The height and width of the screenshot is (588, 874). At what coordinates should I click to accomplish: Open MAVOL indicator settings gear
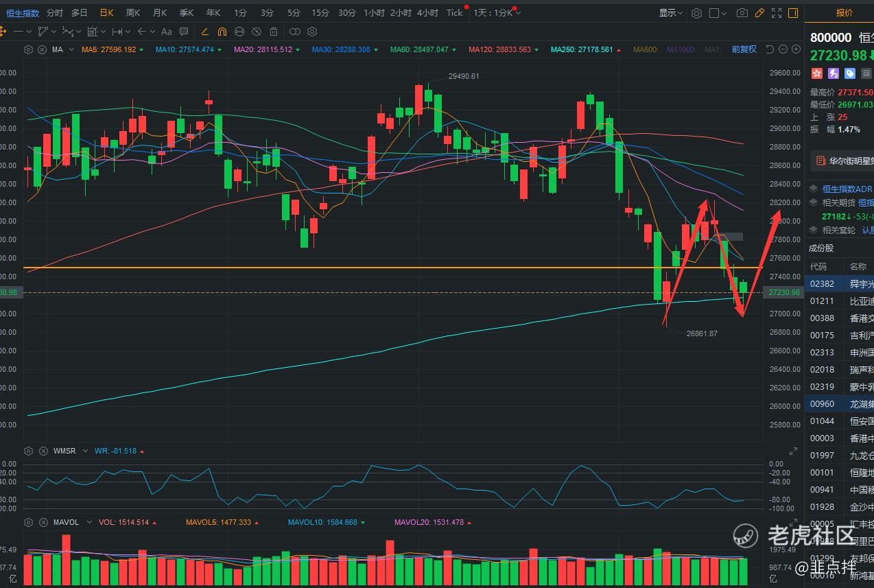28,522
